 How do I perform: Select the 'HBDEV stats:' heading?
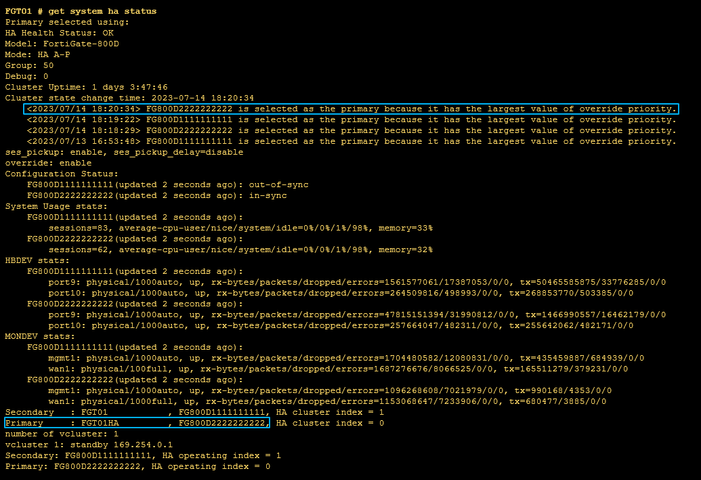pyautogui.click(x=37, y=261)
